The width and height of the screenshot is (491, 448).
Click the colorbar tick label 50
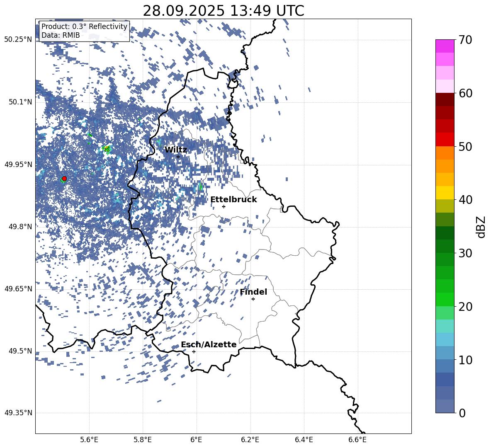(x=465, y=146)
